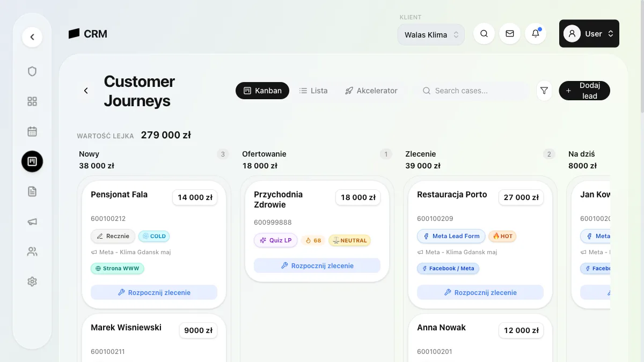The width and height of the screenshot is (644, 362).
Task: Click the 14 000 zł value on Pensjonat Fala
Action: click(195, 197)
